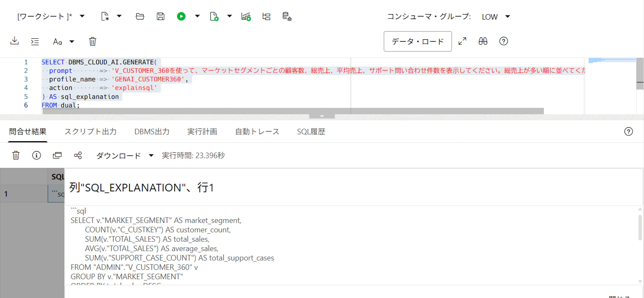Viewport: 644px width, 298px height.
Task: Expand the new file options arrow
Action: pyautogui.click(x=119, y=16)
